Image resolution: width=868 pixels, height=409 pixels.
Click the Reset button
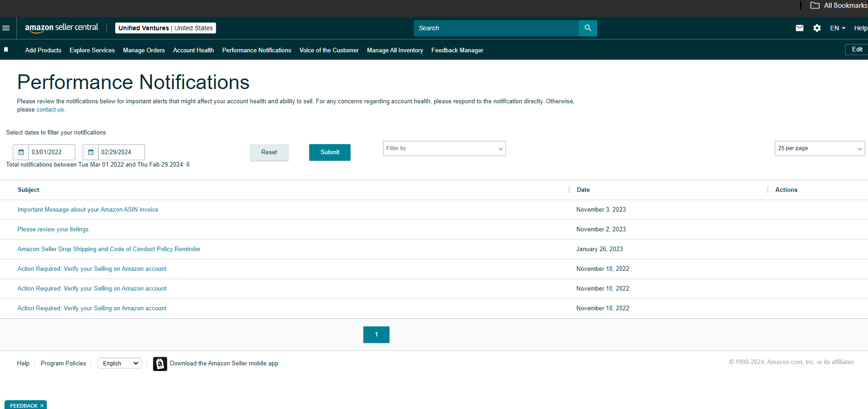pos(269,152)
